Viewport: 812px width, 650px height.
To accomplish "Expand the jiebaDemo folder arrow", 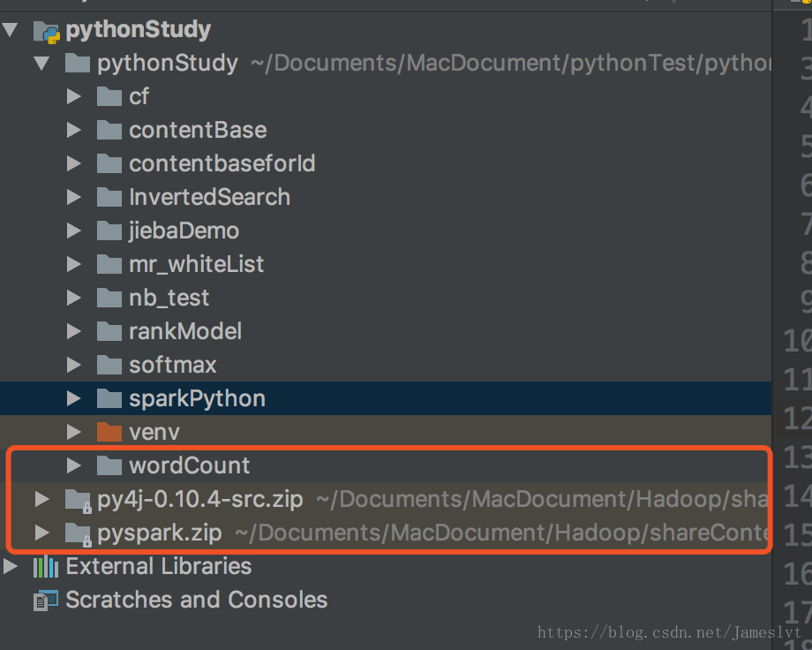I will (74, 231).
